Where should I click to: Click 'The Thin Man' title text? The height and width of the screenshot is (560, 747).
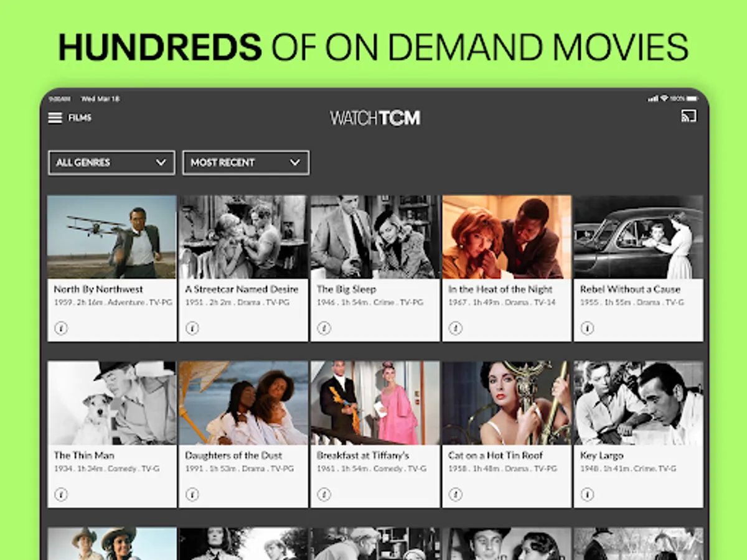click(x=84, y=455)
